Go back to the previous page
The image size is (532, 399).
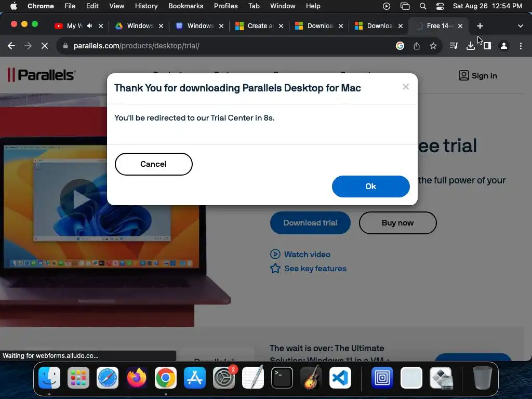coord(11,46)
